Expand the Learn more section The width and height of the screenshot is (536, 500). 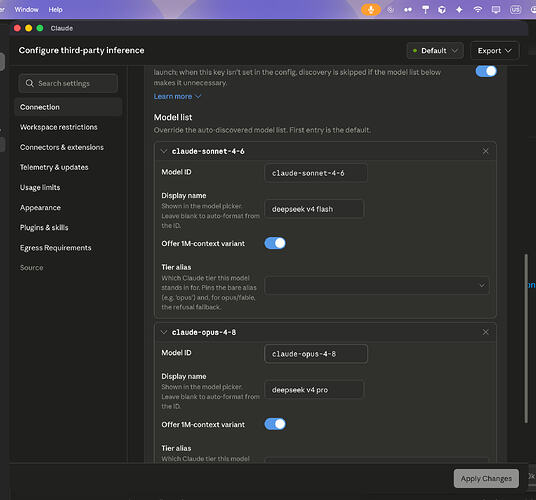tap(177, 96)
